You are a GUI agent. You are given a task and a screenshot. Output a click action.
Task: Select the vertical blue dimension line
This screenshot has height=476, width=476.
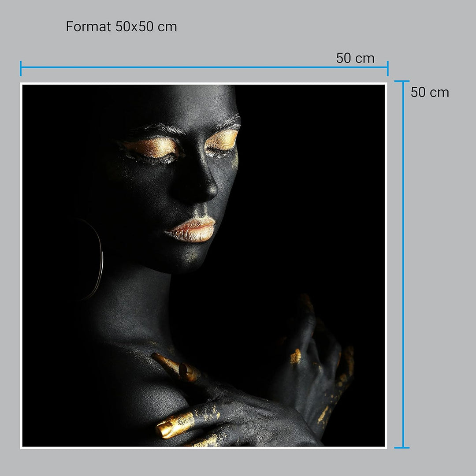pos(402,264)
